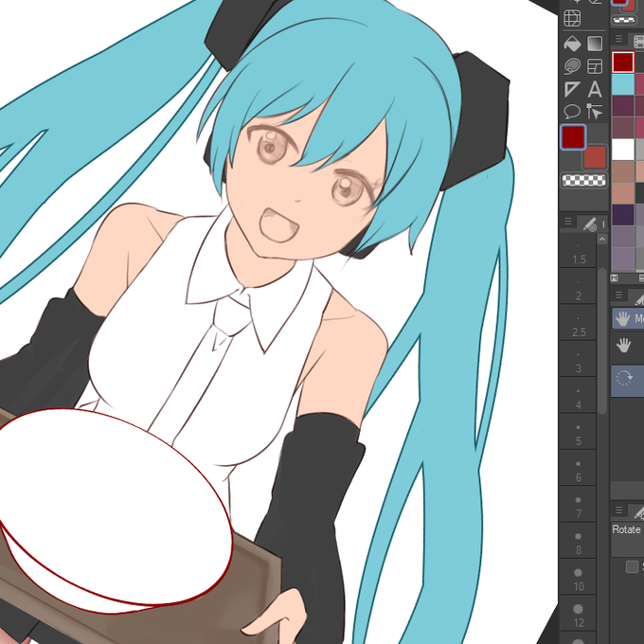Pick the white color set swatch
Viewport: 644px width, 644px height.
(623, 149)
